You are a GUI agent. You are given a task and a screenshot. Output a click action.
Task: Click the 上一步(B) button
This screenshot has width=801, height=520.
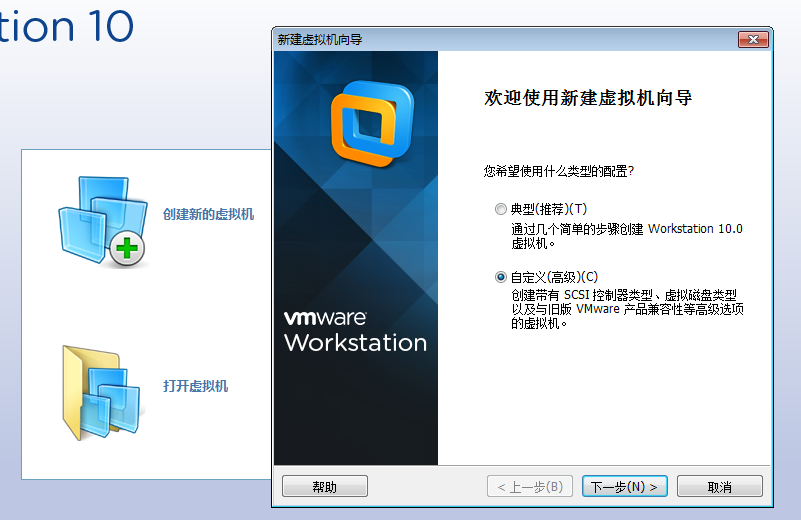[530, 486]
